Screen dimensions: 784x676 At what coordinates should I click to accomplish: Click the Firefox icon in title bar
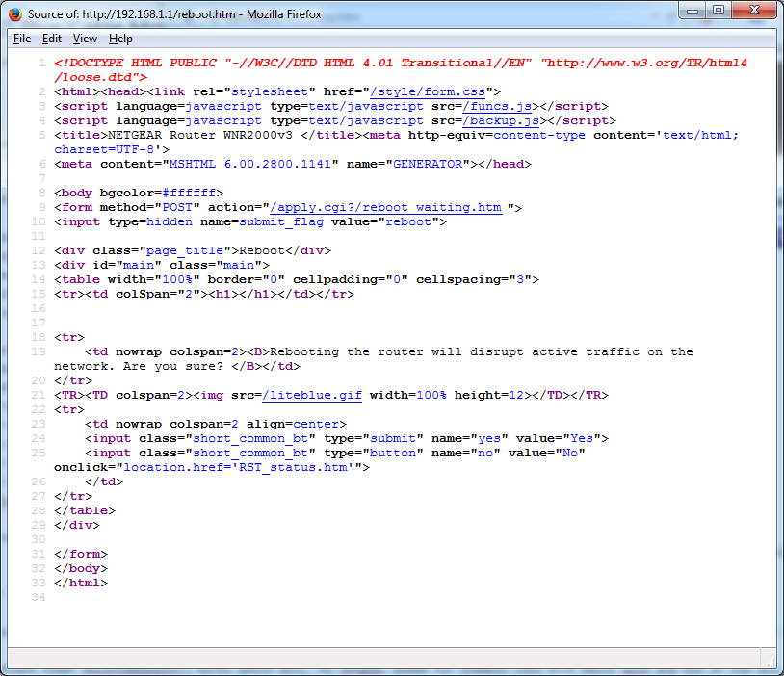pos(15,14)
